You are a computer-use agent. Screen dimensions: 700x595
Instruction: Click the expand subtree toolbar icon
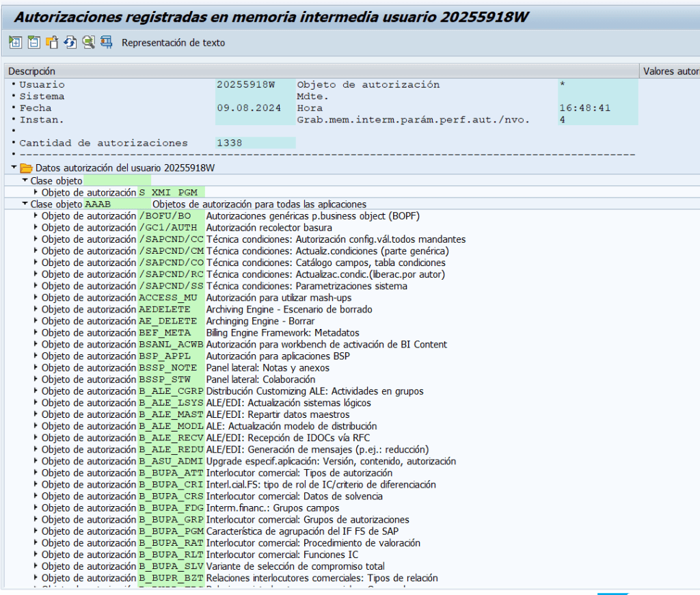pos(15,42)
